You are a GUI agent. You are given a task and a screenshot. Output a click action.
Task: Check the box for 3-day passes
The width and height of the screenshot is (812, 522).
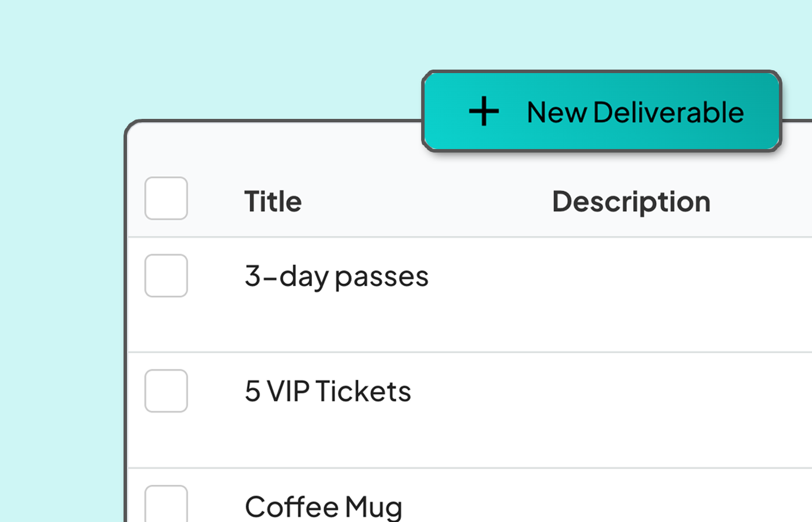166,275
